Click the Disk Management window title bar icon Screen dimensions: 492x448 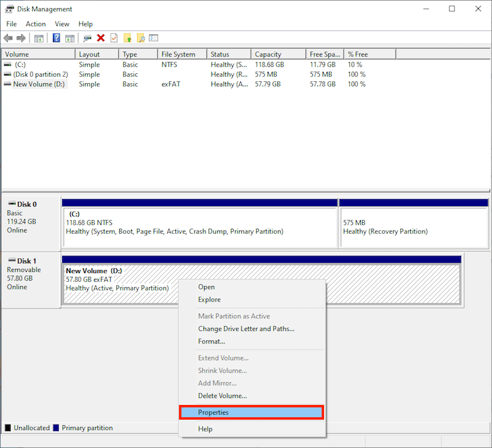[9, 9]
